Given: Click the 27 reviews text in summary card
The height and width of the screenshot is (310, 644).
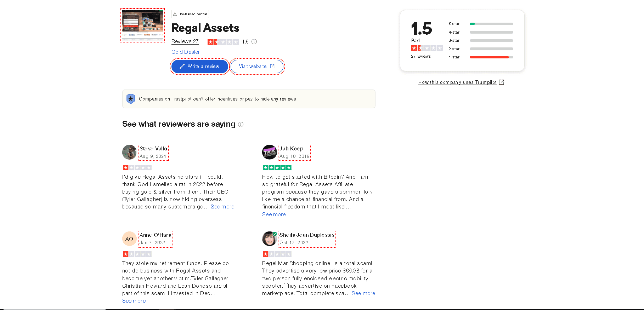Looking at the screenshot, I should coord(421,57).
